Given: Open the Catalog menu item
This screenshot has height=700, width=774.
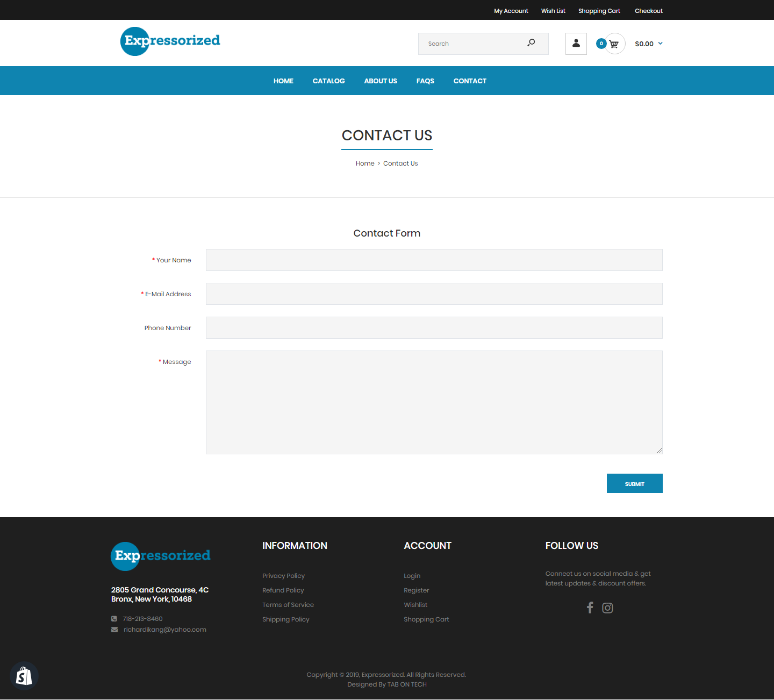Looking at the screenshot, I should click(328, 81).
